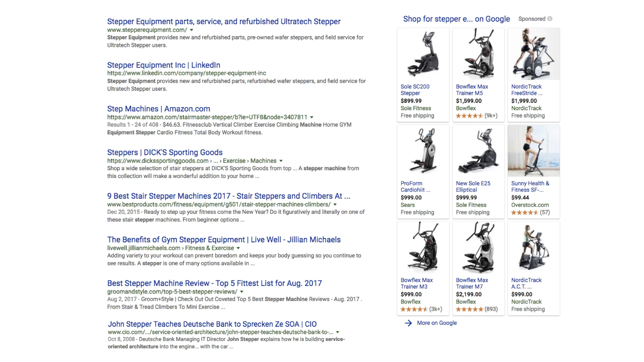Open Best Stepper Machine Review result
This screenshot has width=644, height=362.
214,283
